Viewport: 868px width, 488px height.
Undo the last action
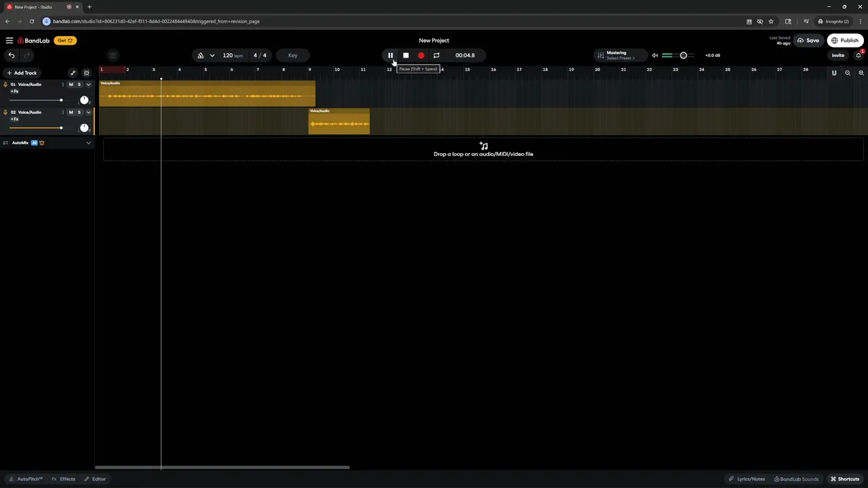pos(12,56)
